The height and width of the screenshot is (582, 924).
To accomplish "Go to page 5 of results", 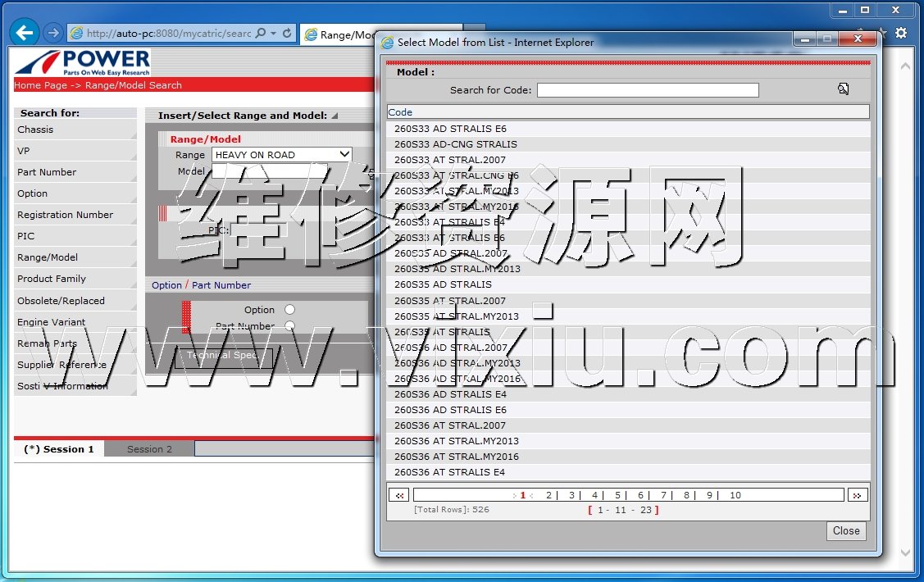I will pos(617,495).
